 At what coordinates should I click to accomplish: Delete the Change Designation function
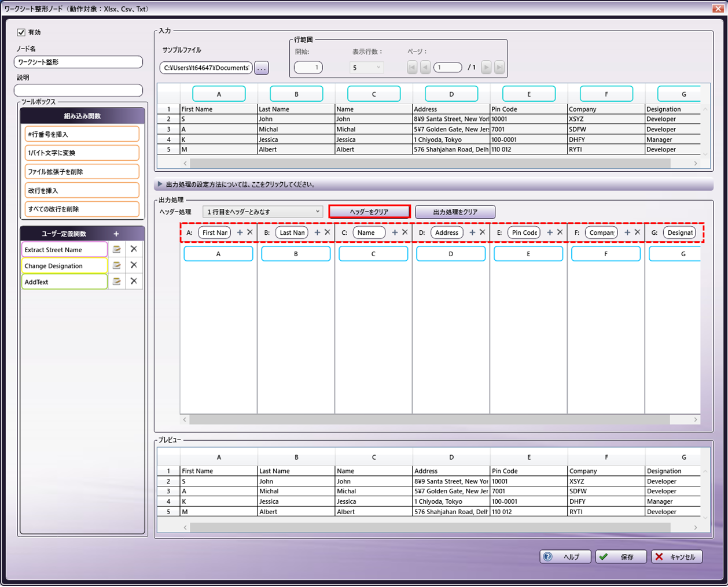coord(134,265)
